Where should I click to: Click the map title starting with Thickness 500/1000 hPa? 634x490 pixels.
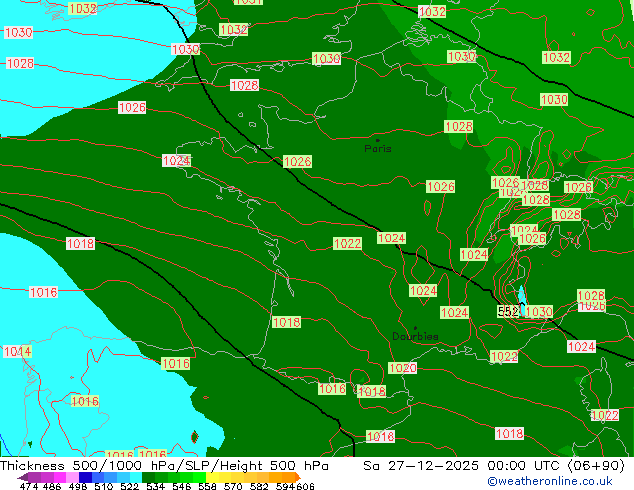164,466
